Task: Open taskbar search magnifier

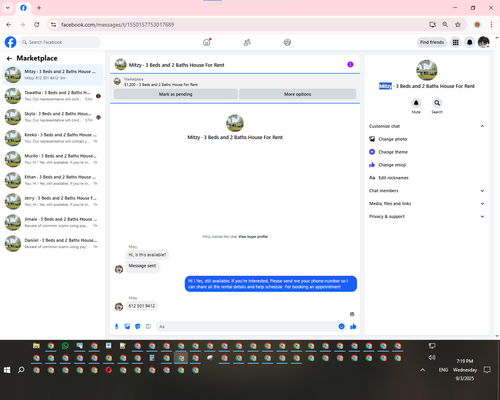Action: pyautogui.click(x=21, y=370)
